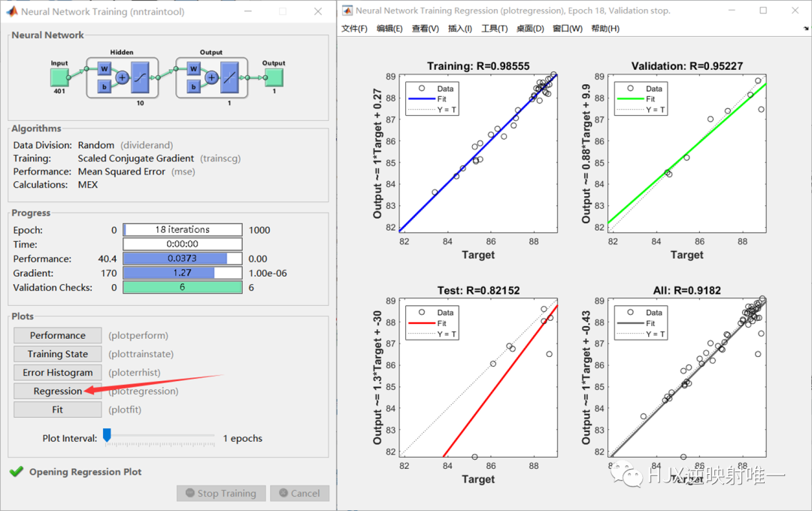The image size is (812, 511).
Task: Open the 桌面(D) menu
Action: pos(530,29)
